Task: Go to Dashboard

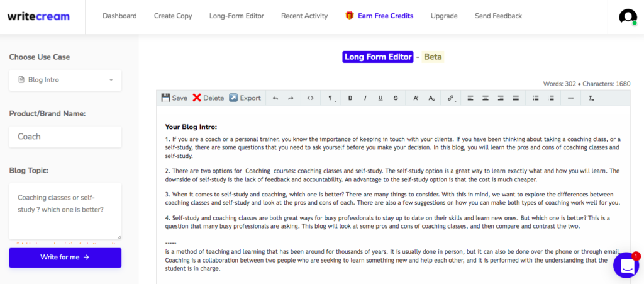Action: [119, 16]
